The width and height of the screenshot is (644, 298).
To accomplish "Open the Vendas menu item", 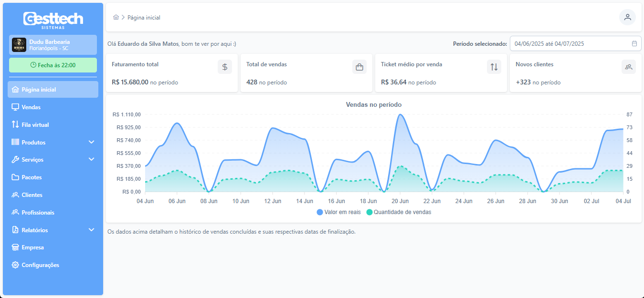I will 31,107.
